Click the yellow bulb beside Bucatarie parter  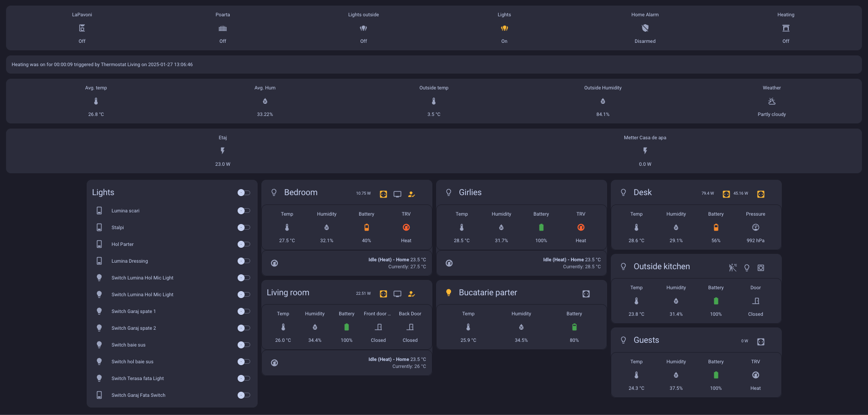(x=449, y=293)
